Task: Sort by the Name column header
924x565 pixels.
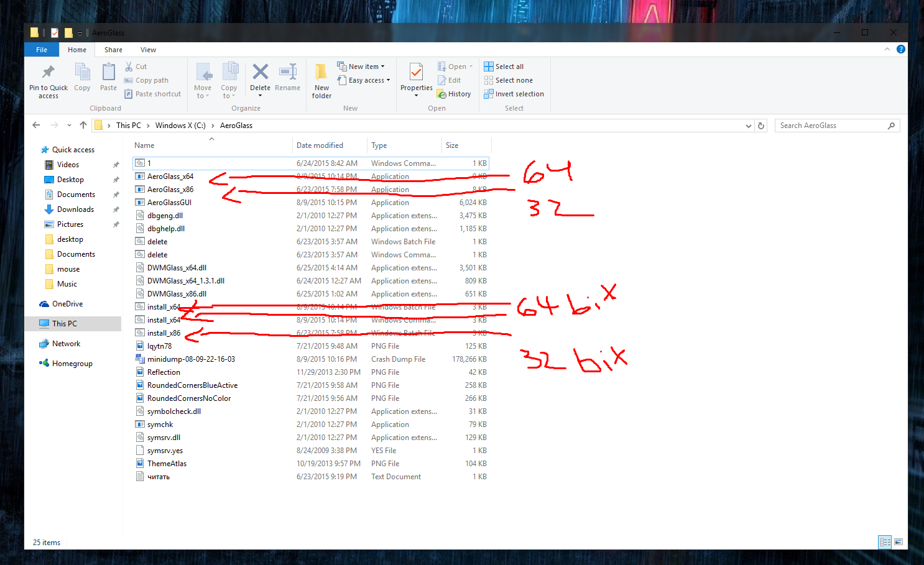Action: (211, 145)
